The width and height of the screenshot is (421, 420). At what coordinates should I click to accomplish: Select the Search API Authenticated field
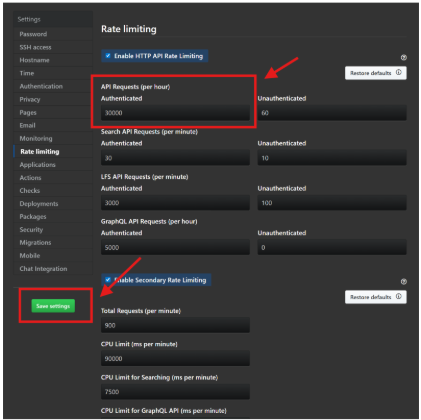[175, 158]
